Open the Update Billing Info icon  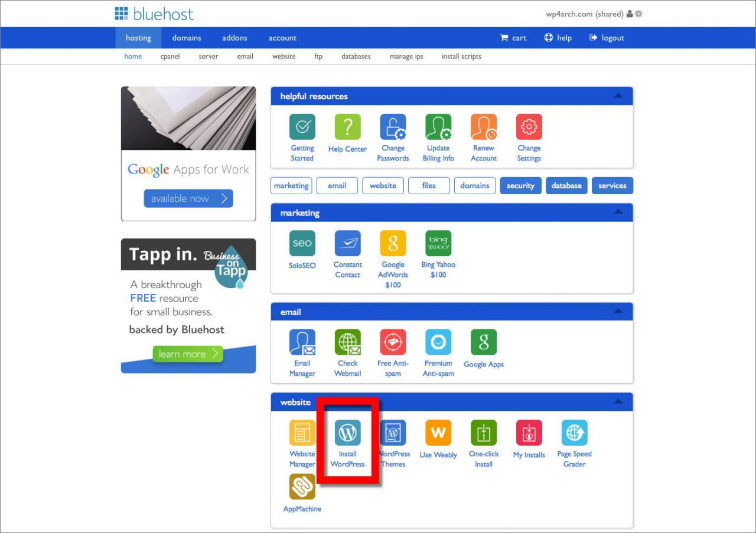tap(438, 127)
